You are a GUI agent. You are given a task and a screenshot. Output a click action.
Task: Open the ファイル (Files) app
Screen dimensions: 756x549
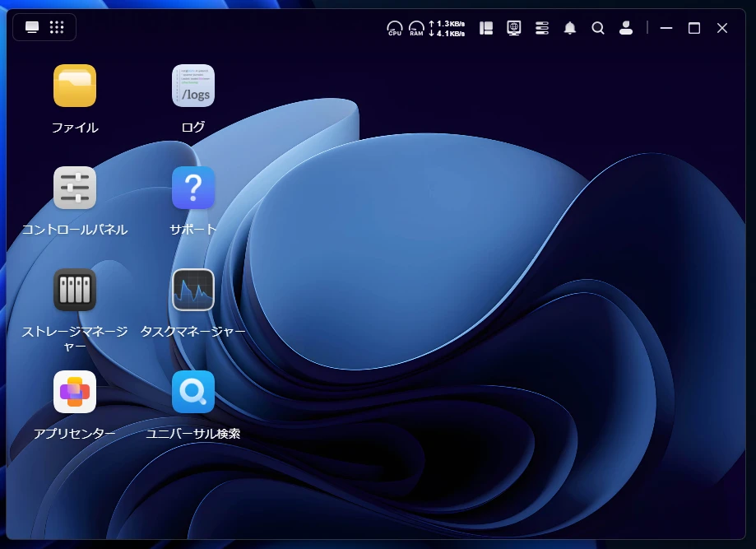[x=75, y=86]
